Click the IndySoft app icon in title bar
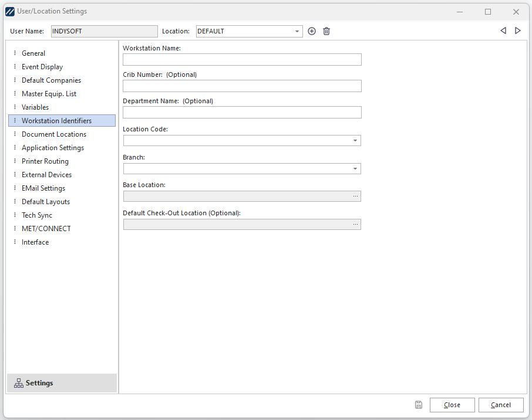This screenshot has height=420, width=532. 10,12
